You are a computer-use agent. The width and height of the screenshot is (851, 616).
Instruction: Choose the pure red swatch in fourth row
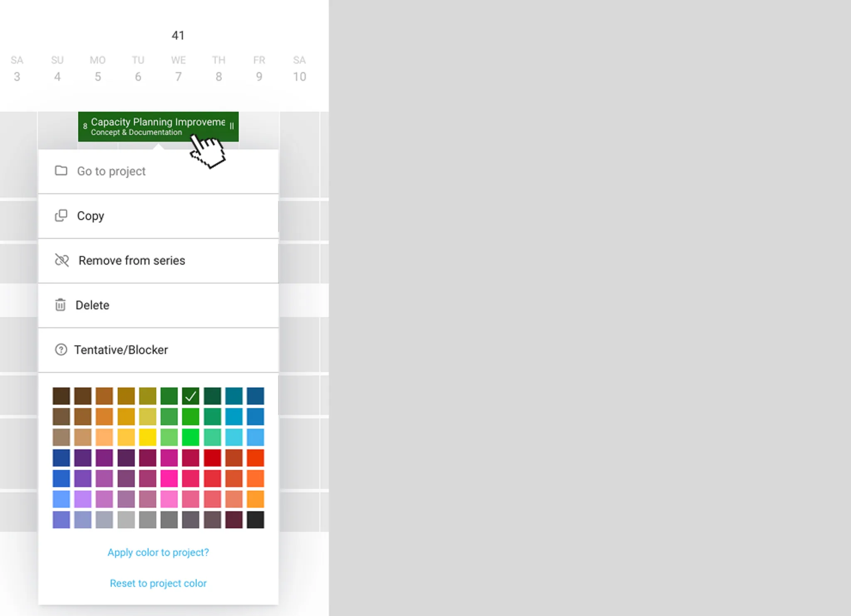click(212, 458)
